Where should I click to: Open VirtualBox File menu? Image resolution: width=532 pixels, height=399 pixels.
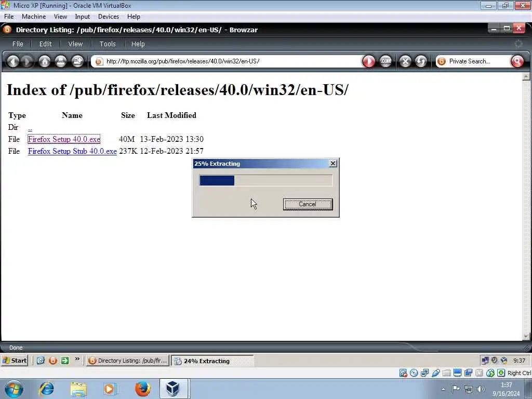(9, 17)
